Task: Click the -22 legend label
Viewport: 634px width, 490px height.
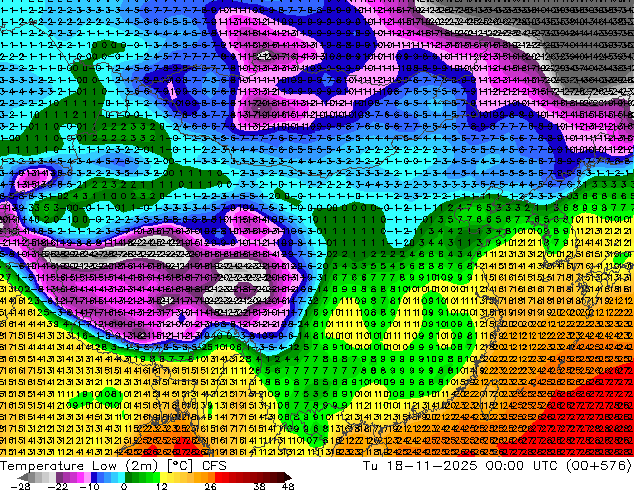Action: [x=57, y=486]
